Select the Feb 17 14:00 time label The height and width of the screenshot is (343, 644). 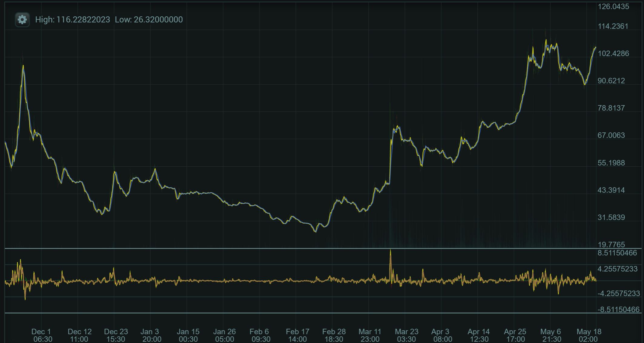297,335
